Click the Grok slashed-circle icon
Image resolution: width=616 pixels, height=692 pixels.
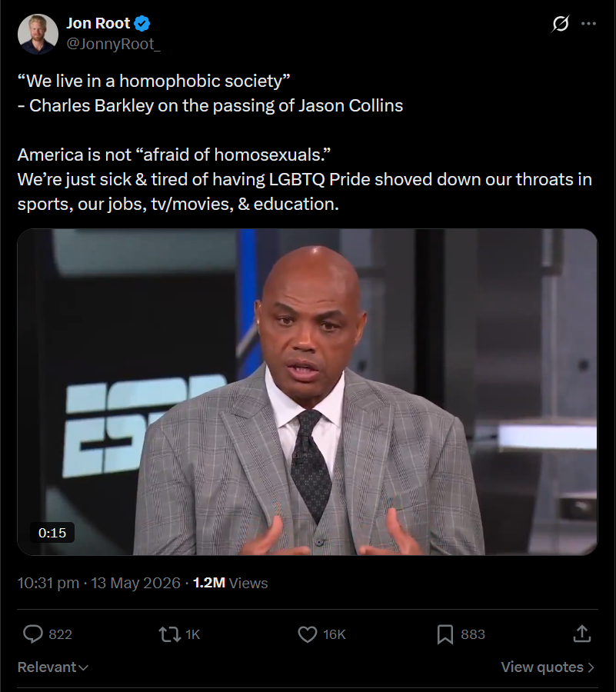561,23
